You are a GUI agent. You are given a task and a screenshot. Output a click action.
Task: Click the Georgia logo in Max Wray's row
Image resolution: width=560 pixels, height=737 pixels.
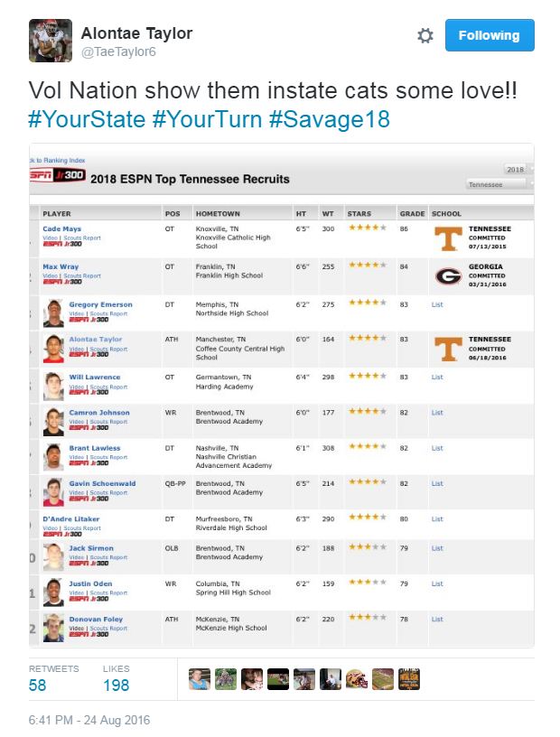(448, 276)
